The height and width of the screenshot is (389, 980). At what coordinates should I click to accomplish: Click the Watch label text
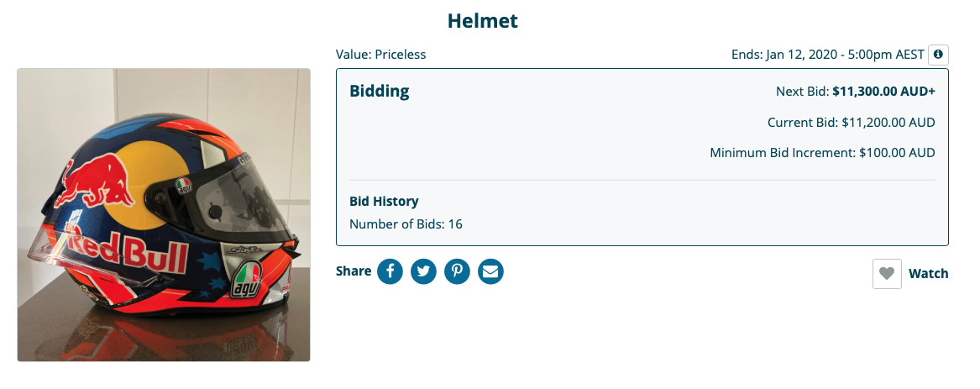928,274
